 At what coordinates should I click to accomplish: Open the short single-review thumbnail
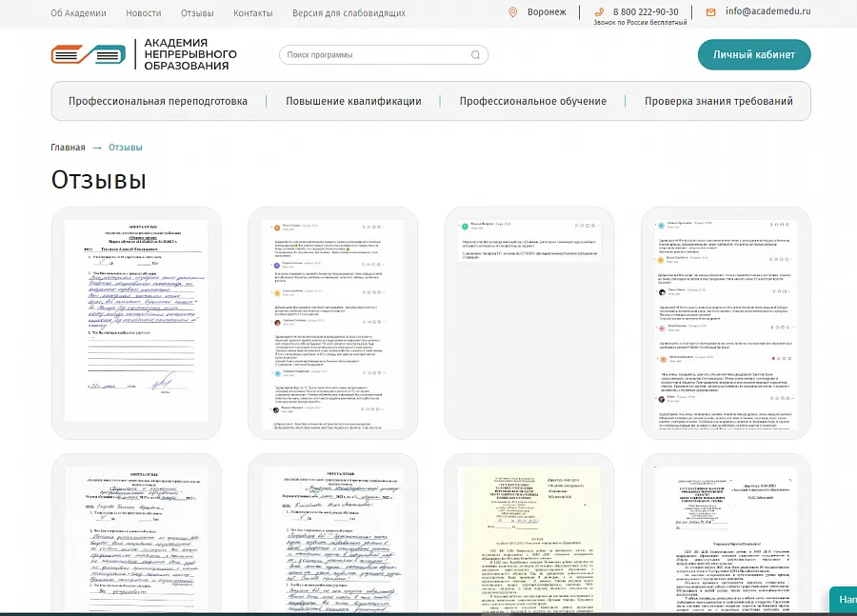tap(529, 323)
